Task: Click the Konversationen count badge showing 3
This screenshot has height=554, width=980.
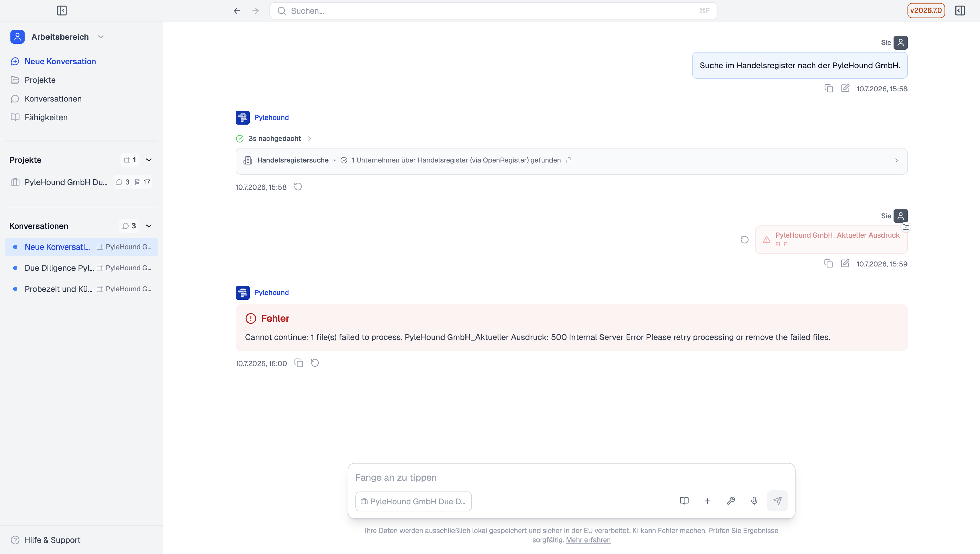Action: click(x=129, y=226)
